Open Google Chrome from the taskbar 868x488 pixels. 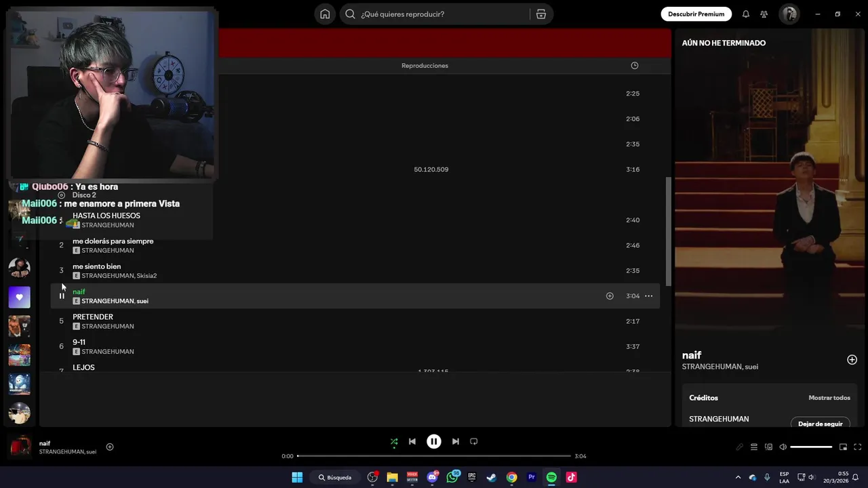pyautogui.click(x=512, y=477)
